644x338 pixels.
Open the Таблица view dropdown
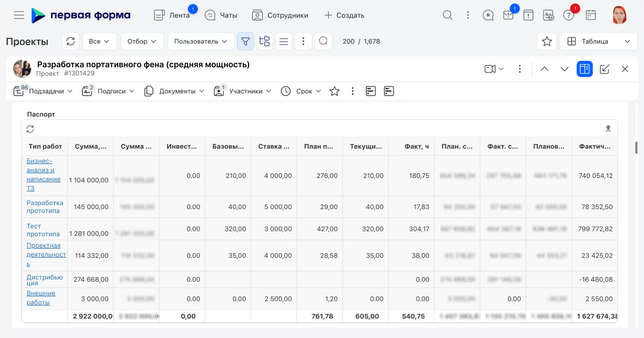tap(597, 41)
